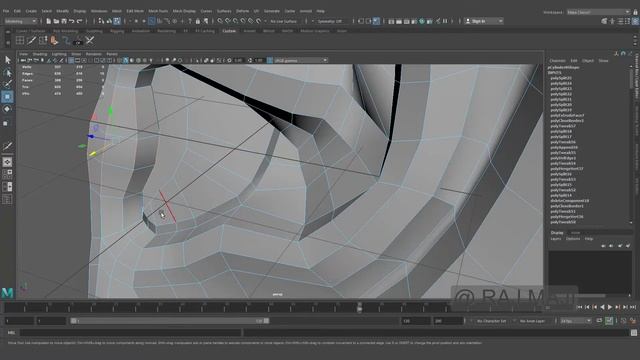640x360 pixels.
Task: Select the Paint selection tool
Action: click(x=7, y=84)
